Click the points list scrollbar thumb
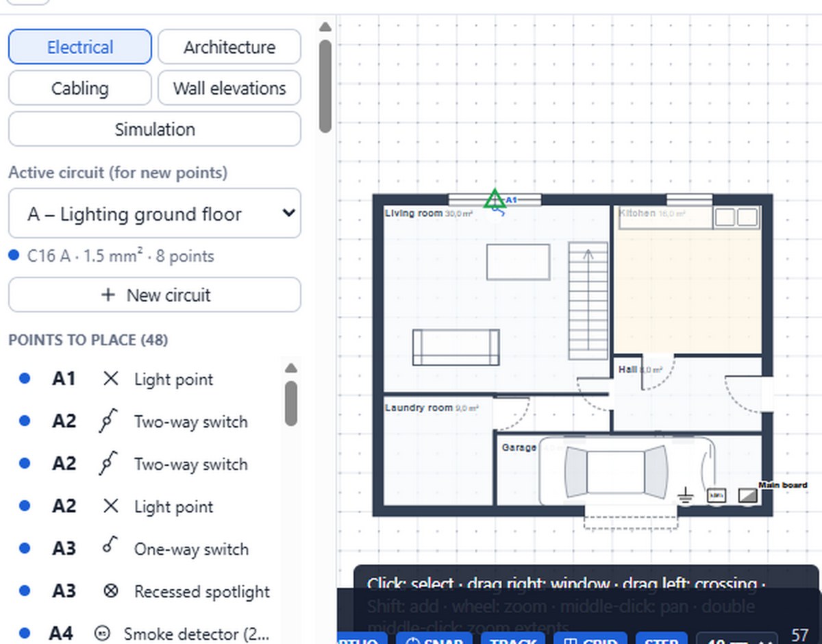This screenshot has height=644, width=822. tap(291, 403)
